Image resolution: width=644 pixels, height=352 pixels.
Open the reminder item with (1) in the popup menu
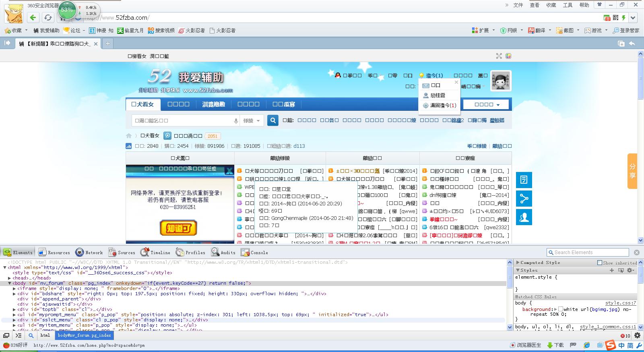pos(439,105)
